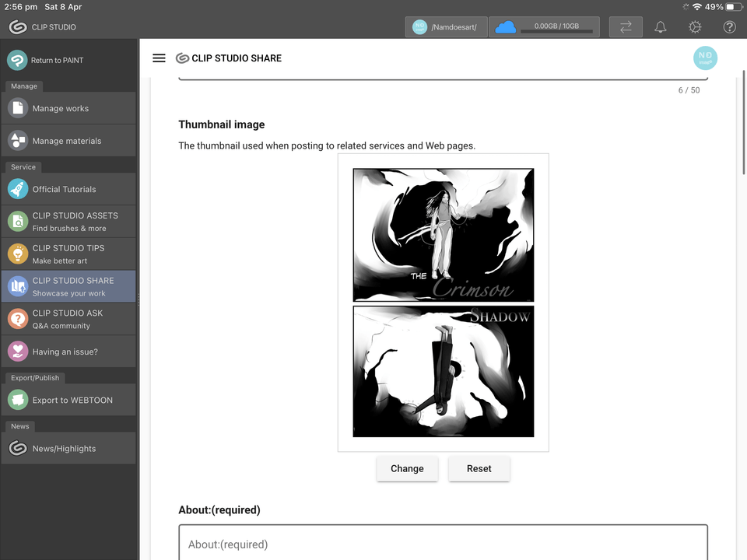Launch Official Tutorials
This screenshot has width=747, height=560.
point(68,188)
